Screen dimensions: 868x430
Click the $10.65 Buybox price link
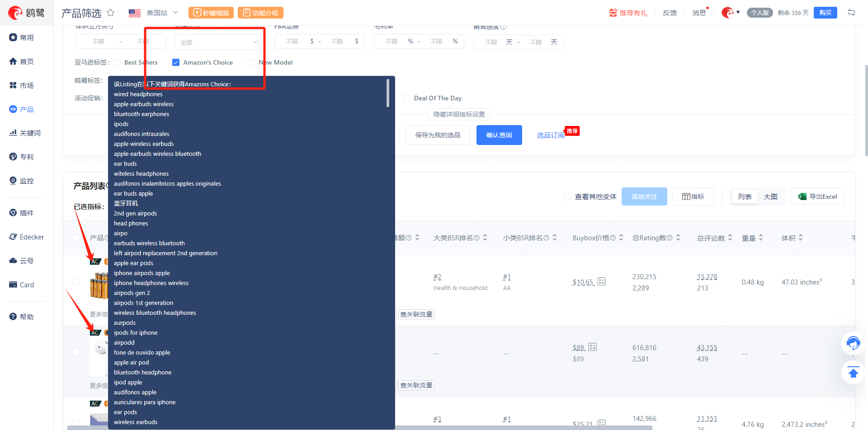click(583, 282)
